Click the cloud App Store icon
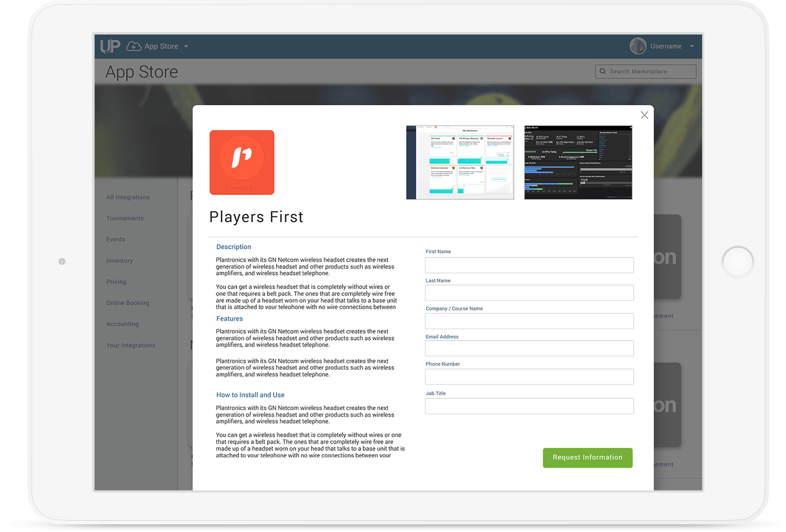 (x=134, y=46)
